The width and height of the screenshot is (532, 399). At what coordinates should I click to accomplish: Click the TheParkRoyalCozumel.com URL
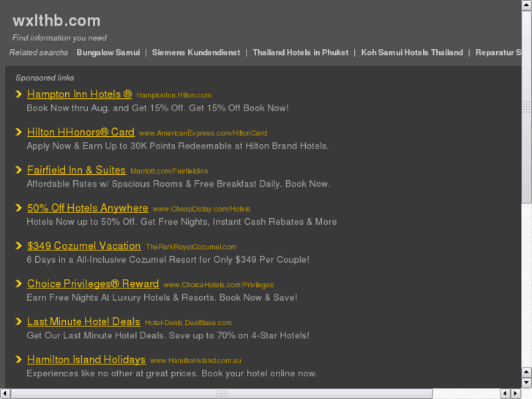click(191, 247)
